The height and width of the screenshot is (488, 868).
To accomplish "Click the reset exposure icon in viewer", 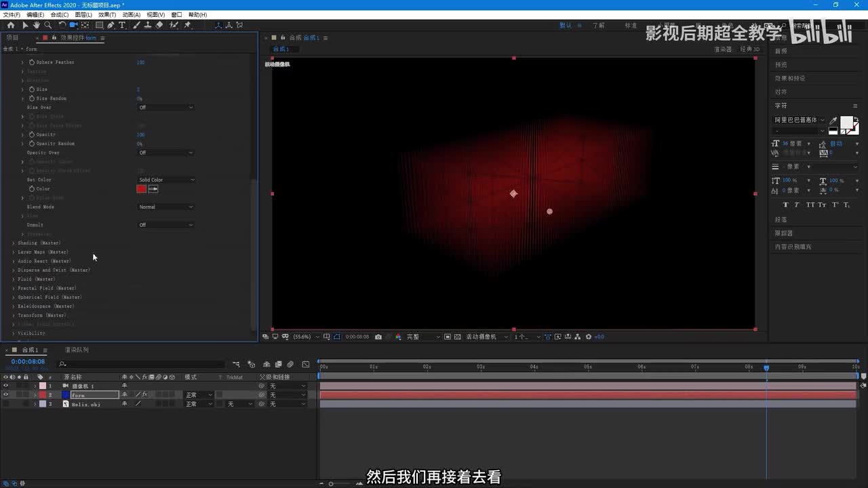I will point(589,337).
